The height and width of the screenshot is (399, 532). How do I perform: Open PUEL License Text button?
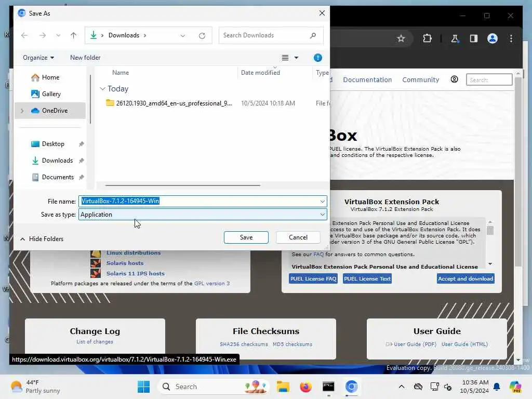(367, 278)
